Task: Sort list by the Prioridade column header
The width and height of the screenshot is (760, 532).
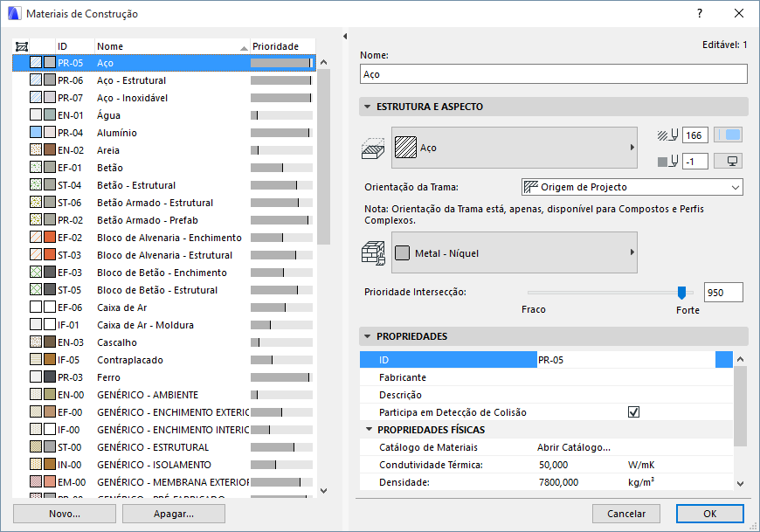Action: pyautogui.click(x=283, y=46)
